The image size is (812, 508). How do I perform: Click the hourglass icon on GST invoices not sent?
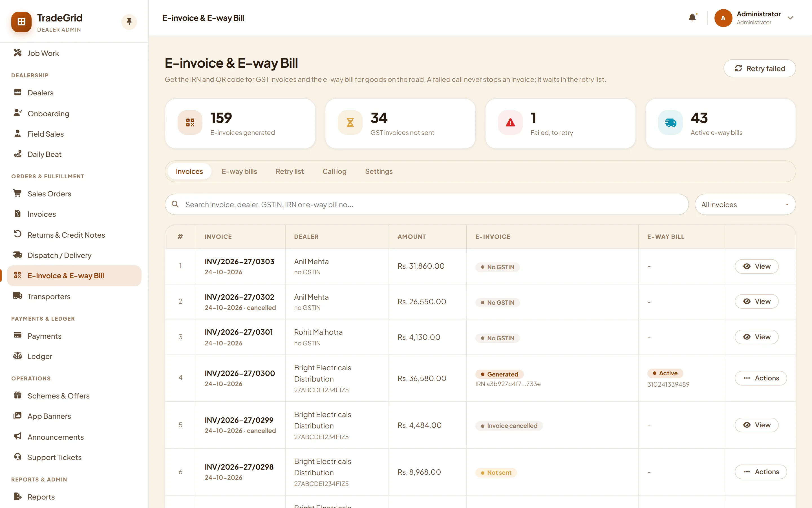point(350,123)
